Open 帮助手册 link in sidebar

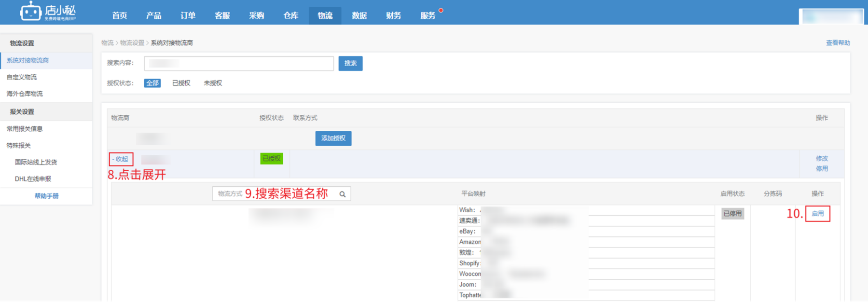[x=46, y=196]
